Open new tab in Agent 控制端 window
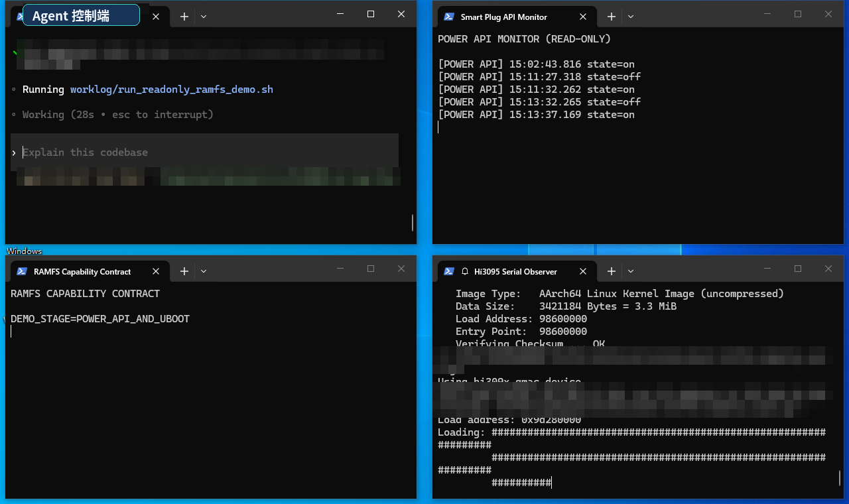This screenshot has width=849, height=504. pos(184,17)
